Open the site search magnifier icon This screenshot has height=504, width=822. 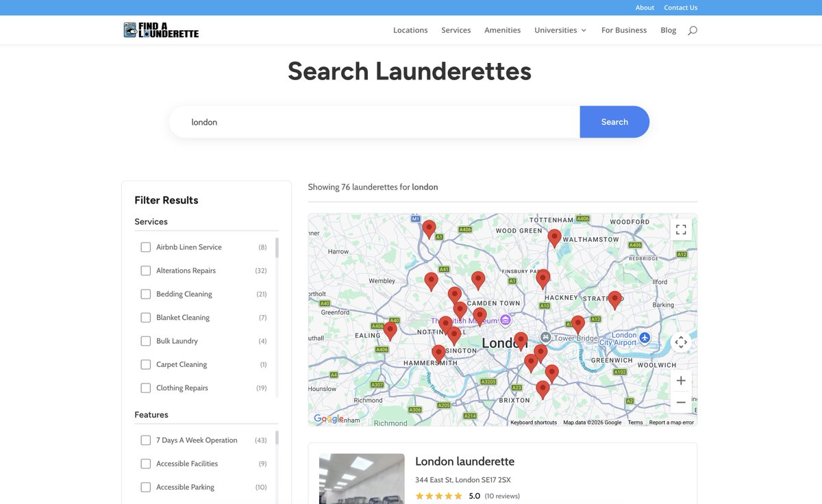pos(693,30)
